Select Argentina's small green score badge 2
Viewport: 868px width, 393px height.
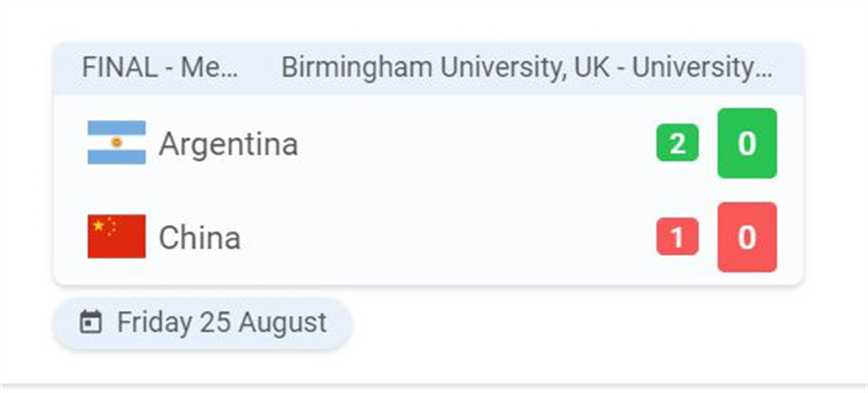(x=677, y=143)
